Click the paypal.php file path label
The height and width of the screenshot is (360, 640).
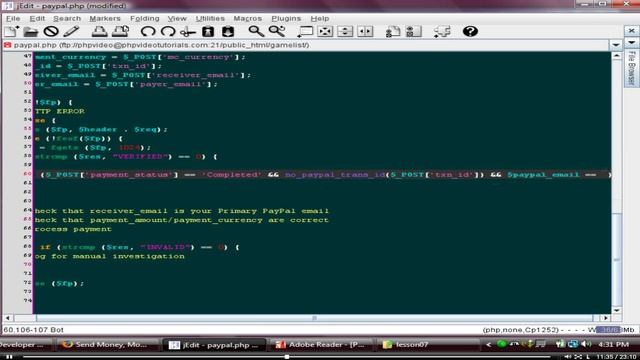(162, 45)
